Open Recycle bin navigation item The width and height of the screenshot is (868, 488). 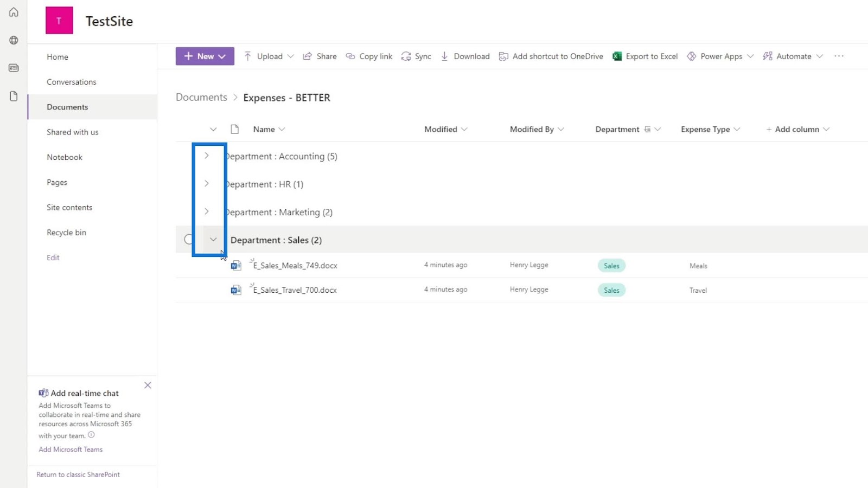pos(66,232)
